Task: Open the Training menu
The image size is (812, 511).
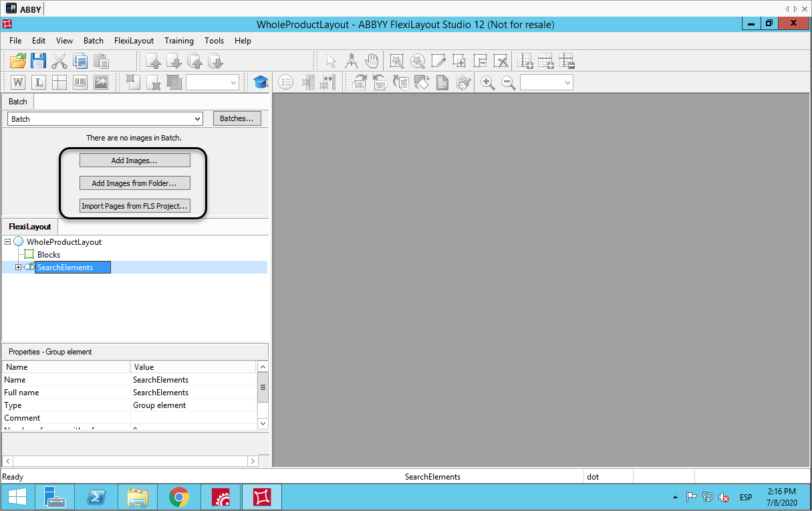Action: (x=179, y=41)
